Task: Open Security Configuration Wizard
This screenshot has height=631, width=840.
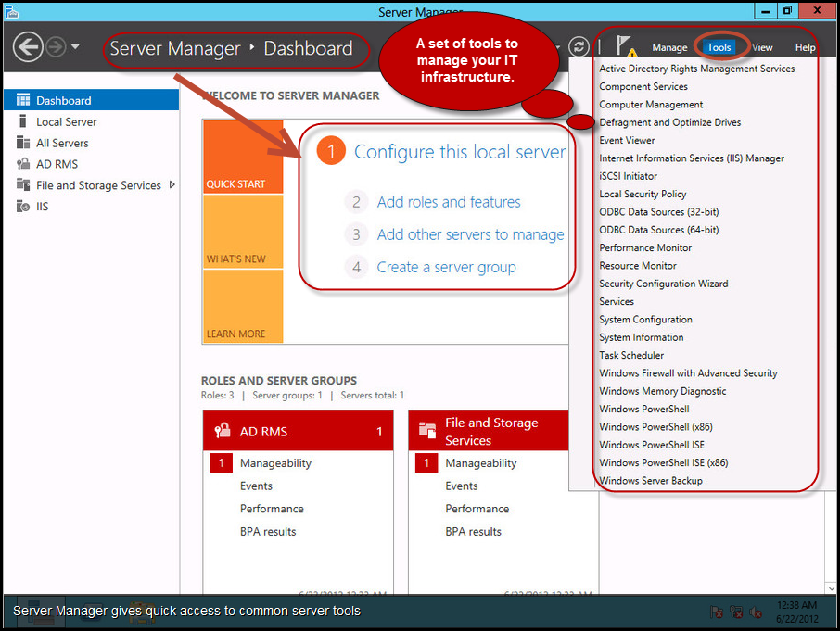Action: coord(663,284)
